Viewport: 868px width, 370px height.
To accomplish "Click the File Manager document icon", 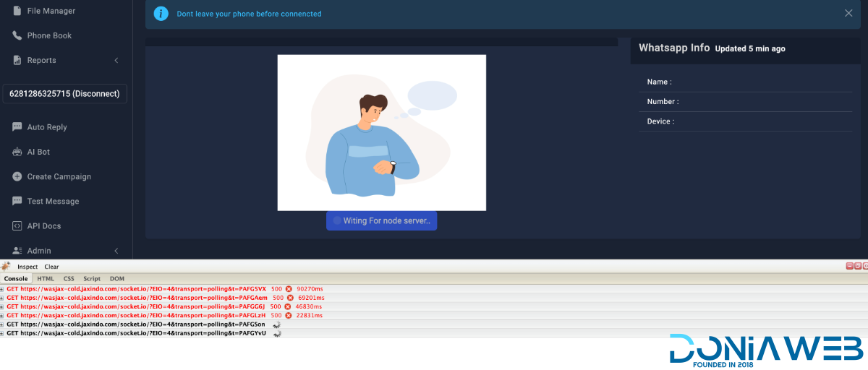I will (x=17, y=11).
